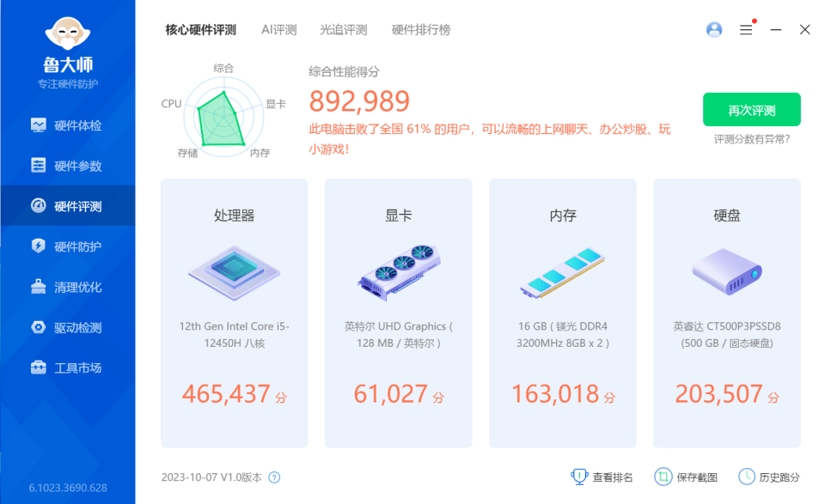Click the 内存 card title
Screen dimensions: 825x504
pos(563,216)
